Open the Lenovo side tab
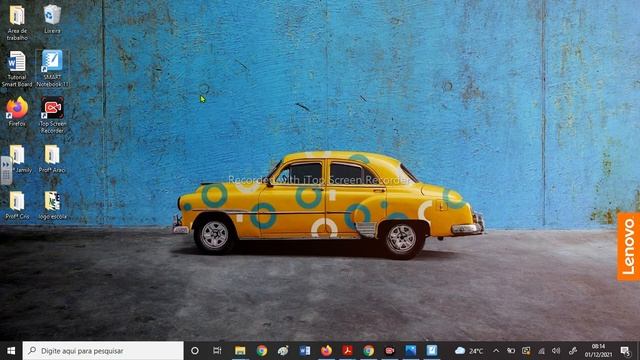The width and height of the screenshot is (640, 360). pyautogui.click(x=629, y=246)
